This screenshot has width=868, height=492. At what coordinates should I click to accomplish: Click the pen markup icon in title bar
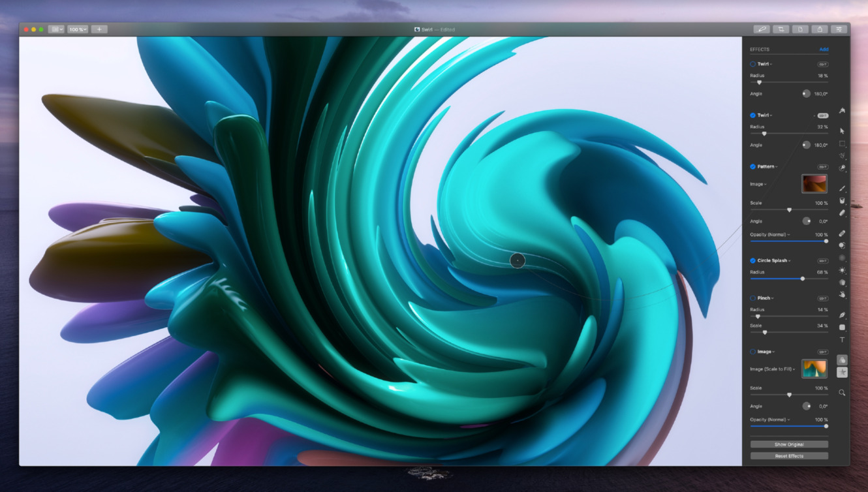(x=762, y=29)
